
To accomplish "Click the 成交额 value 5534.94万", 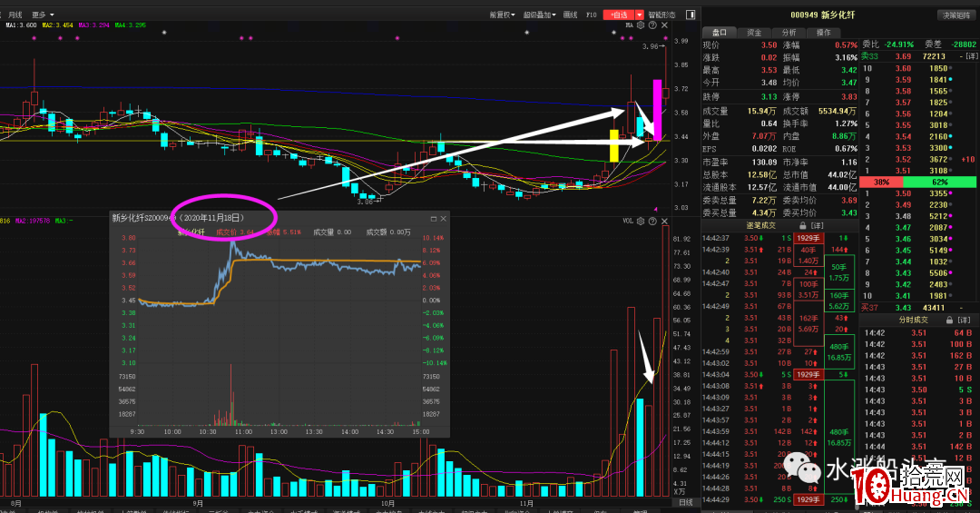I will click(x=838, y=111).
